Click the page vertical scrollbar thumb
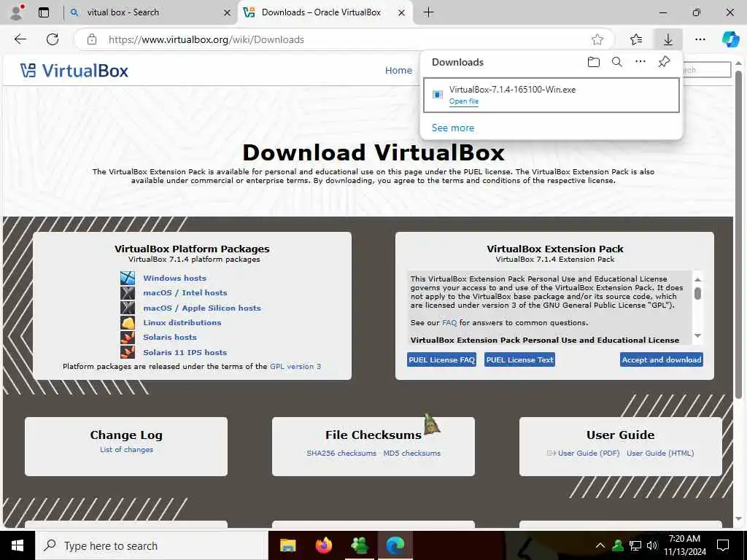The width and height of the screenshot is (747, 560). click(x=738, y=234)
